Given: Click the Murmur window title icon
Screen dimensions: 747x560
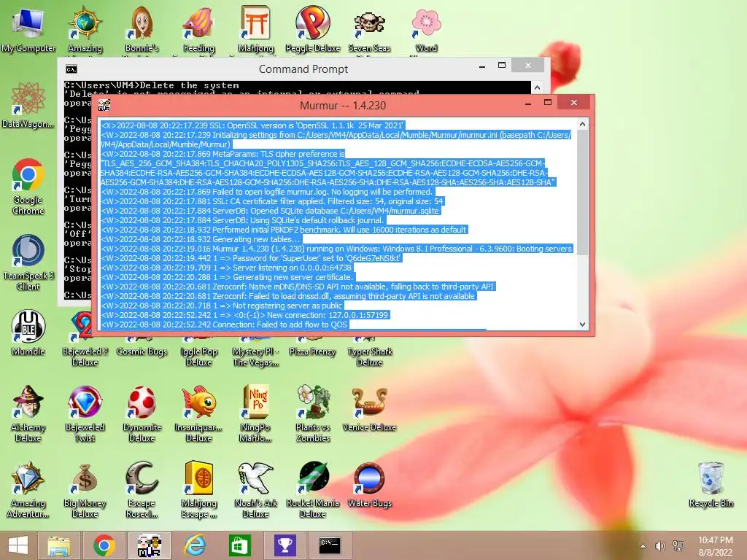Looking at the screenshot, I should 104,105.
